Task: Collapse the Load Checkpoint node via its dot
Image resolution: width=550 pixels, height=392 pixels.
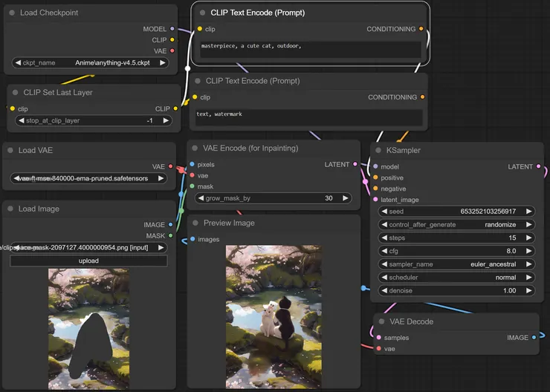Action: (12, 13)
